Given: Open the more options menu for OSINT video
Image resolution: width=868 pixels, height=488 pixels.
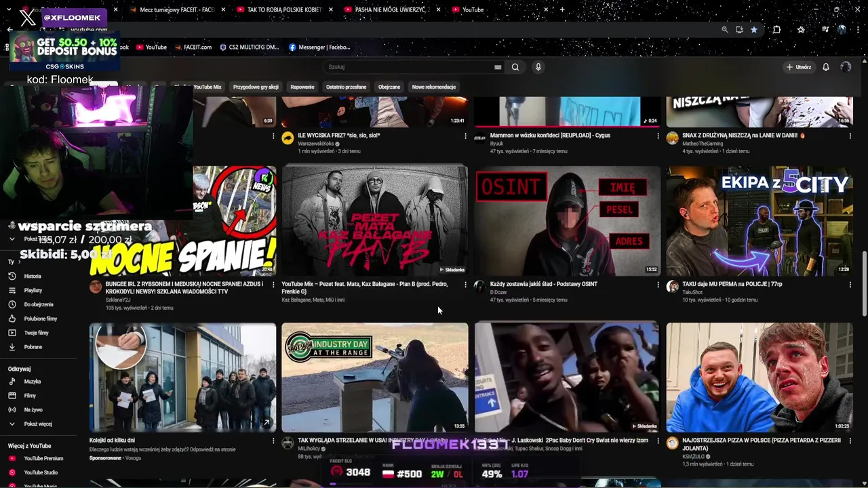Looking at the screenshot, I should [658, 285].
